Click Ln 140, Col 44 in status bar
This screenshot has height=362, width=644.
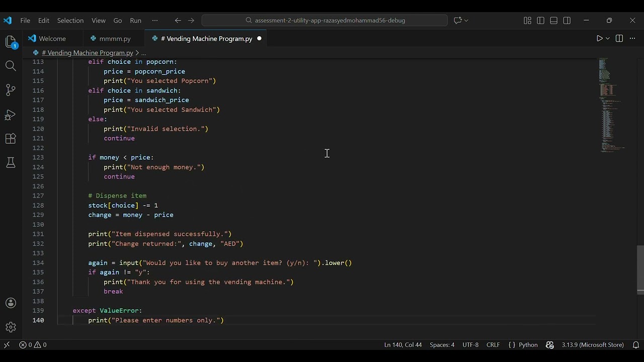coord(403,345)
